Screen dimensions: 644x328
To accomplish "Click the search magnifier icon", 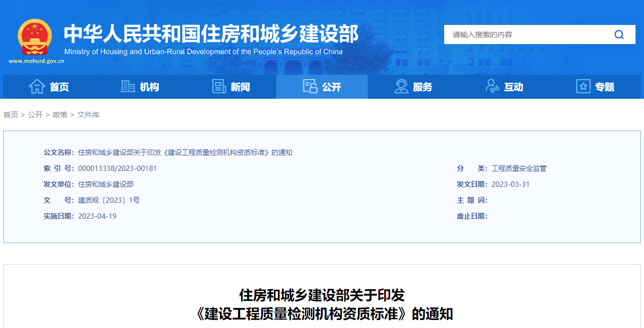I will coord(619,35).
